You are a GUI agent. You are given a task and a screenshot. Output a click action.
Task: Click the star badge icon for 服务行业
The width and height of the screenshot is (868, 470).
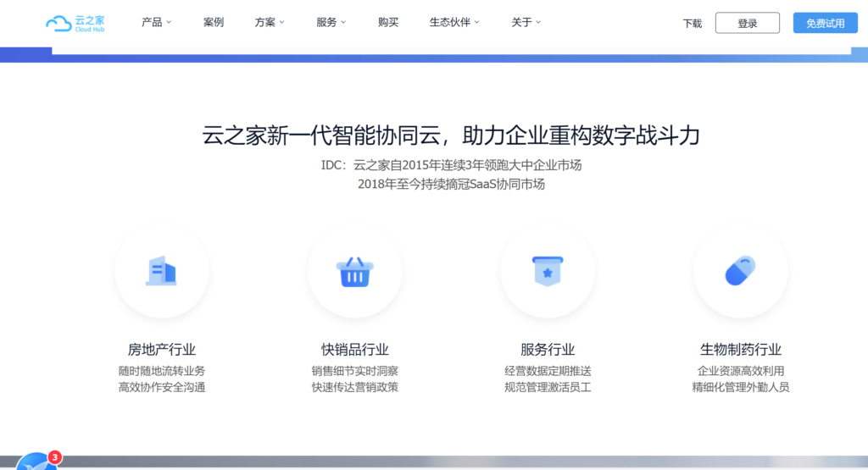tap(548, 271)
